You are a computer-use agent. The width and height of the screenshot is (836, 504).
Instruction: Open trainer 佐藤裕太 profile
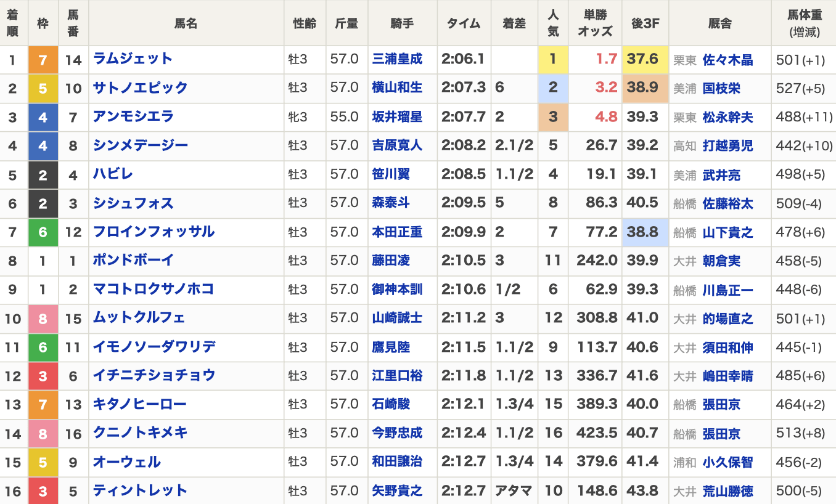(728, 204)
